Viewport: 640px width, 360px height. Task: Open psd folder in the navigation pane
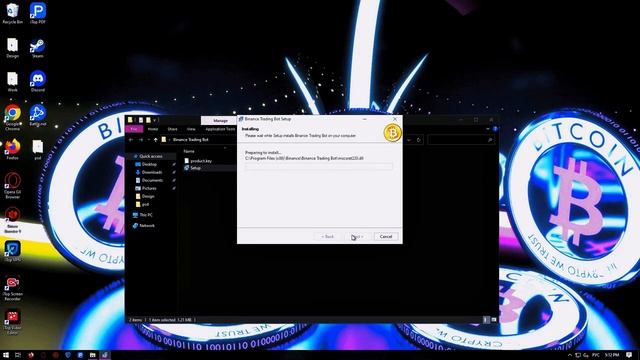click(145, 204)
